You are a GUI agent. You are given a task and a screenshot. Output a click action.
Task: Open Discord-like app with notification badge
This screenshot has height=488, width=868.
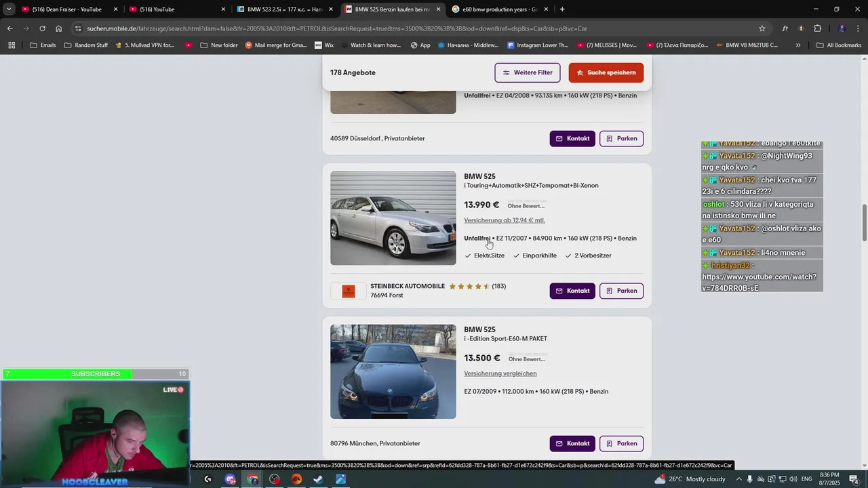pyautogui.click(x=231, y=479)
